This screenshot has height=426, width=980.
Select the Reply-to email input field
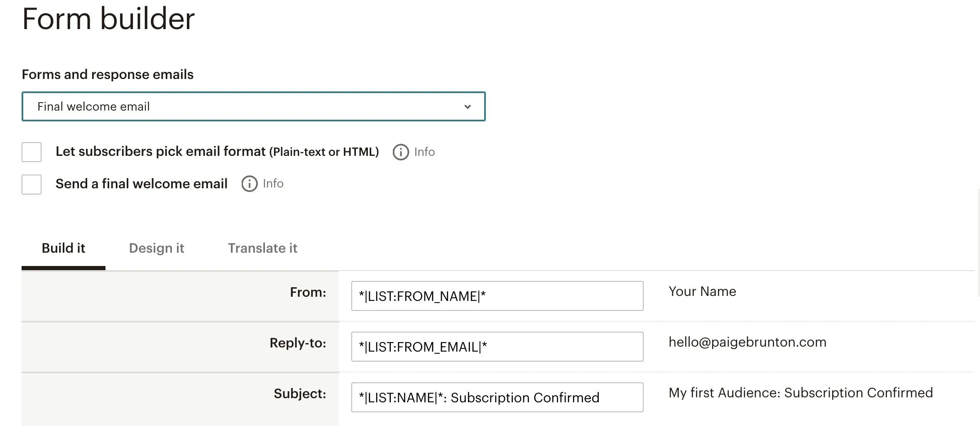(497, 347)
